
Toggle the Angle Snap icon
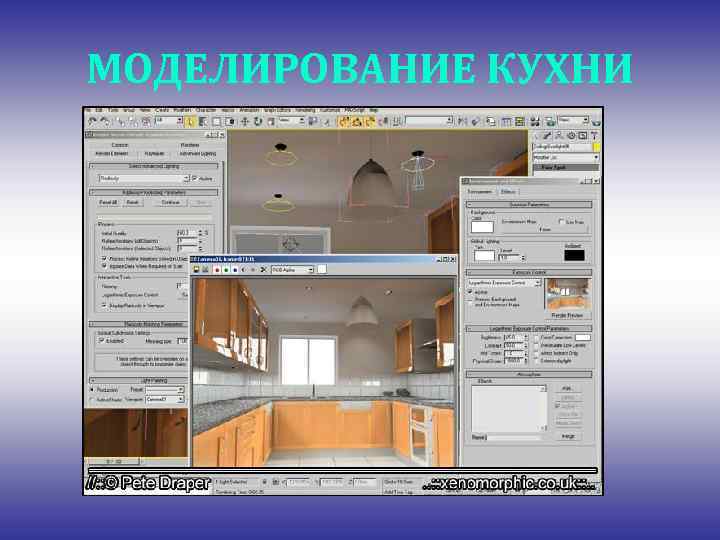coord(357,122)
